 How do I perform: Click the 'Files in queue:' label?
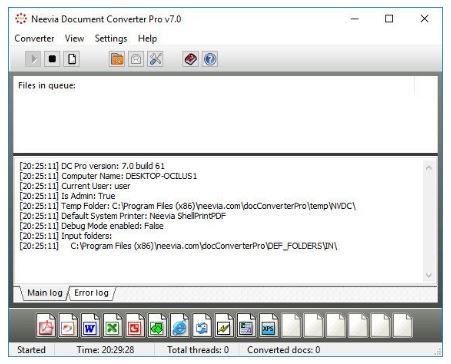point(47,86)
